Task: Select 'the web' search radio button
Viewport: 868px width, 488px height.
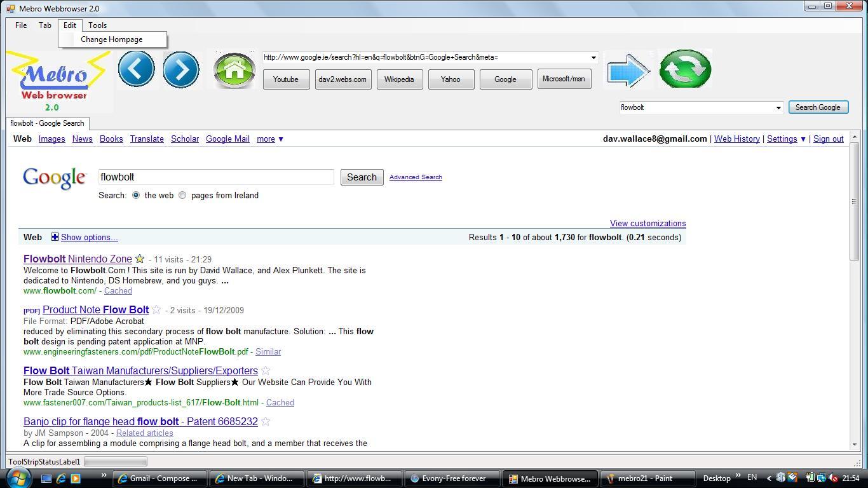Action: [x=136, y=195]
